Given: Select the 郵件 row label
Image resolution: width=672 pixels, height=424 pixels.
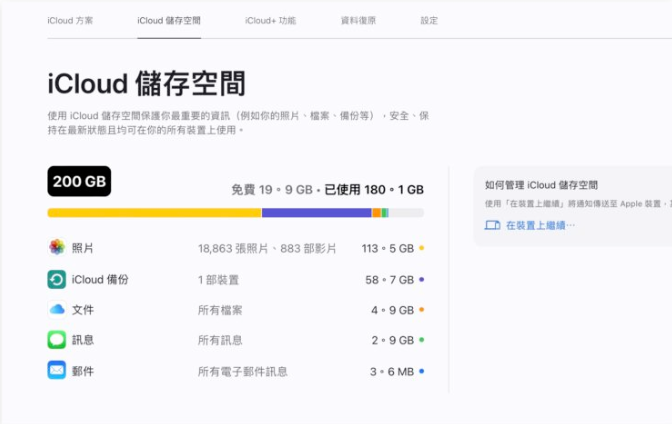Looking at the screenshot, I should pyautogui.click(x=82, y=371).
